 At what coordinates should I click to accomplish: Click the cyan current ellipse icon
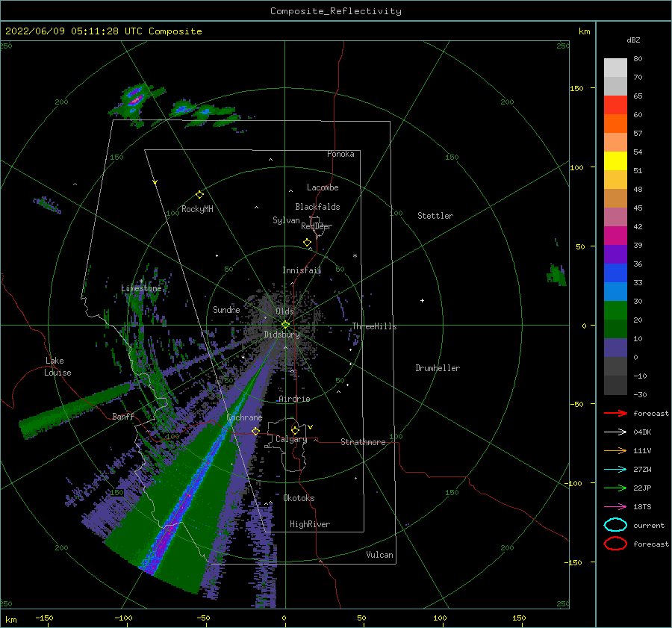coord(615,525)
